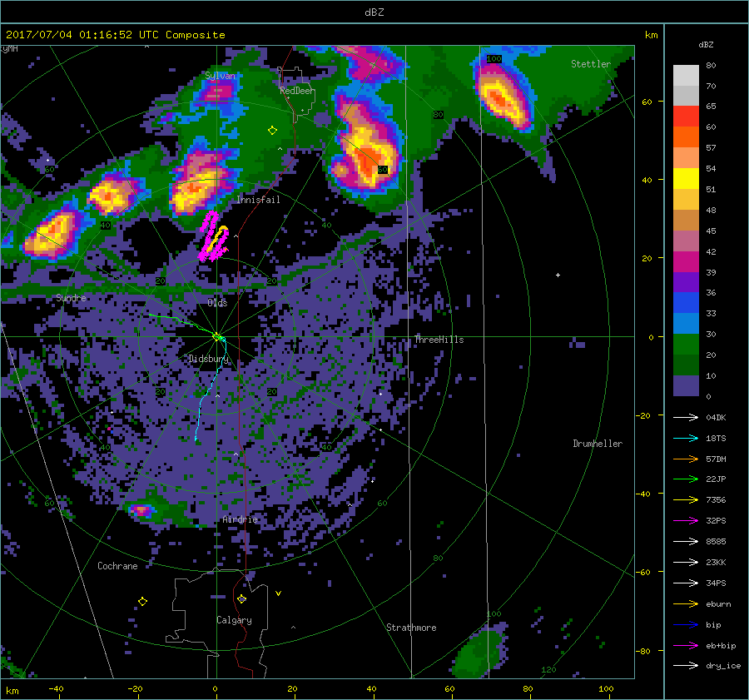Click the yellow 51–54 dBZ color swatch
Image resolution: width=749 pixels, height=700 pixels.
(686, 179)
